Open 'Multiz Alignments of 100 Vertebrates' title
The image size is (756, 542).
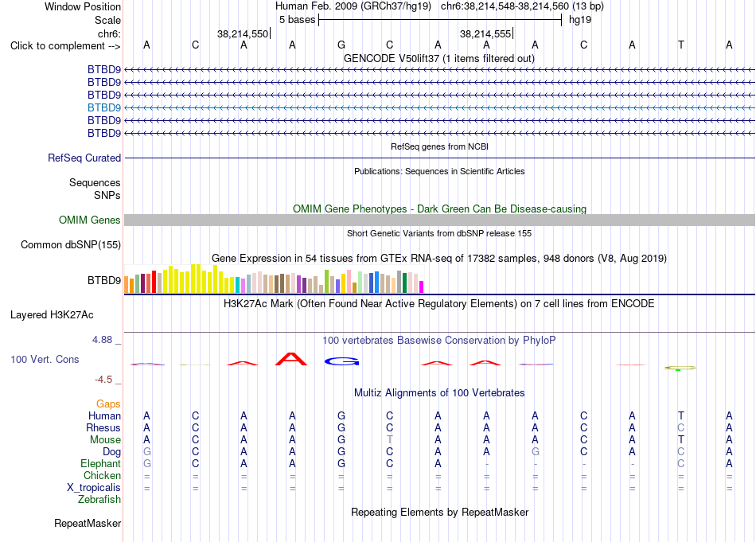point(439,393)
